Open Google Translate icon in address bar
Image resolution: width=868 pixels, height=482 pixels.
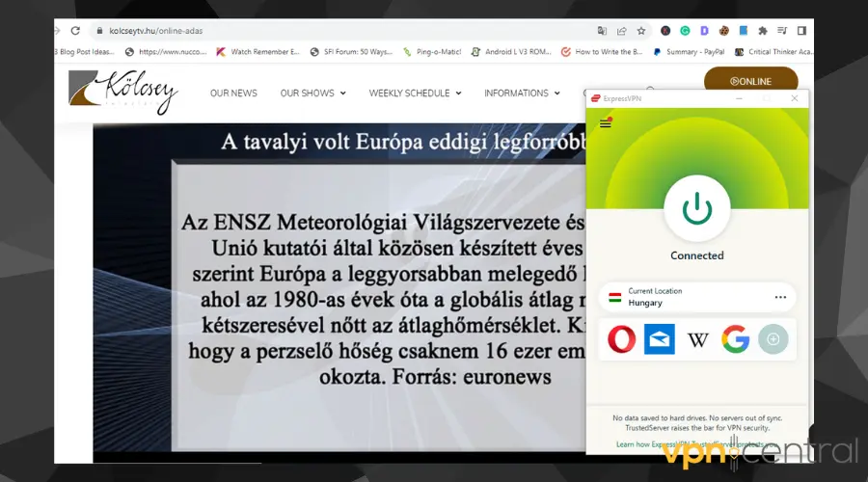[602, 31]
